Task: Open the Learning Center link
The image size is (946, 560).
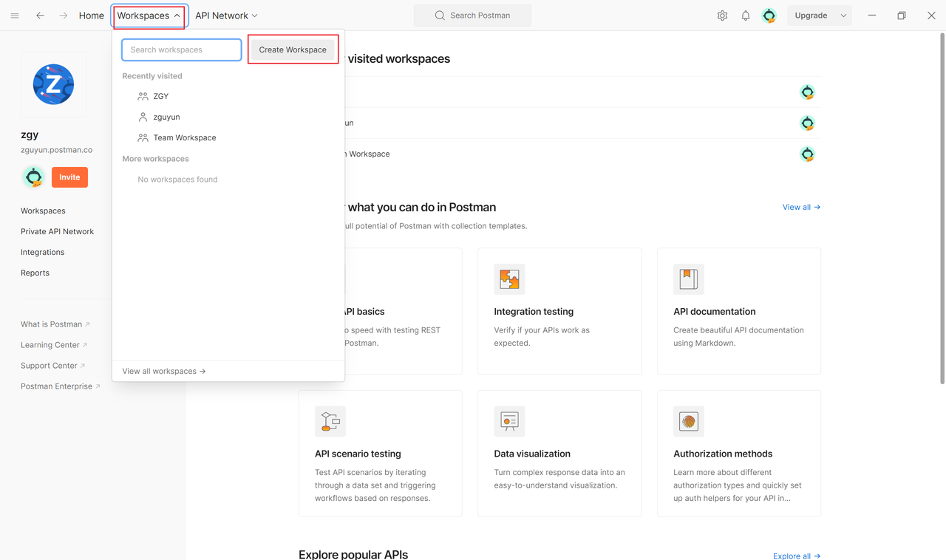Action: point(54,345)
